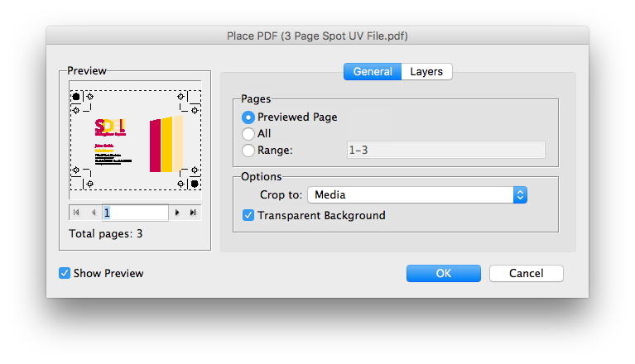
Task: Disable the Transparent Background checkbox
Action: (248, 215)
